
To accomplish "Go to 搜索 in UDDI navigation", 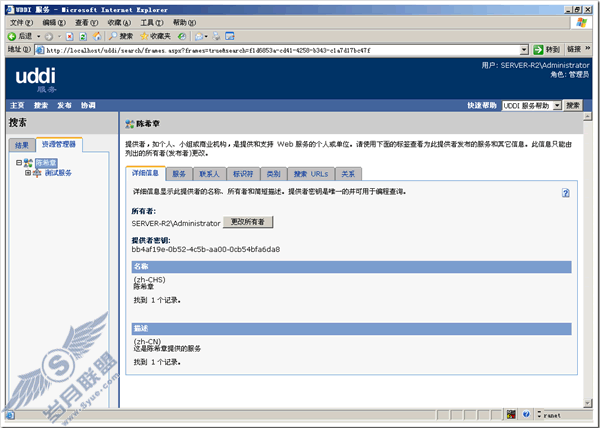I will tap(41, 106).
